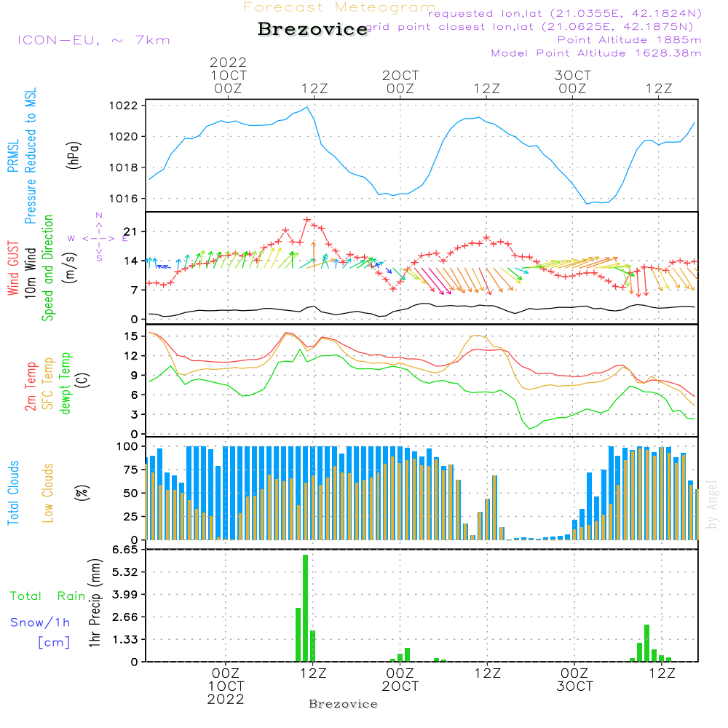728x728 pixels.
Task: Click the red 'Wind GUST' label
Action: 13,268
